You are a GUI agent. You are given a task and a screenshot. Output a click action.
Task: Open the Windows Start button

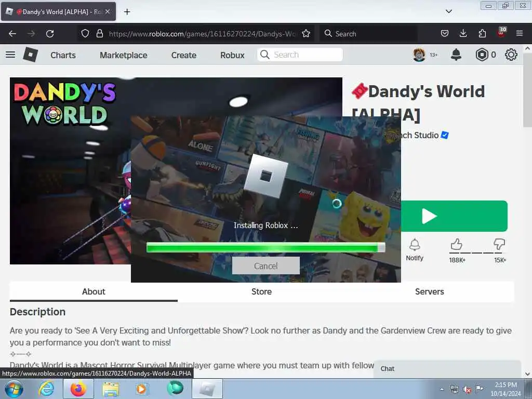(x=14, y=389)
